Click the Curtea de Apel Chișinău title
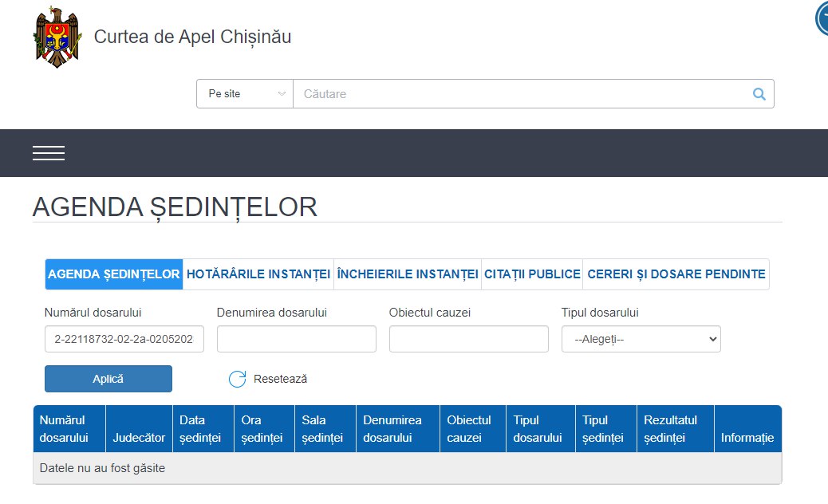This screenshot has height=504, width=828. (x=192, y=37)
